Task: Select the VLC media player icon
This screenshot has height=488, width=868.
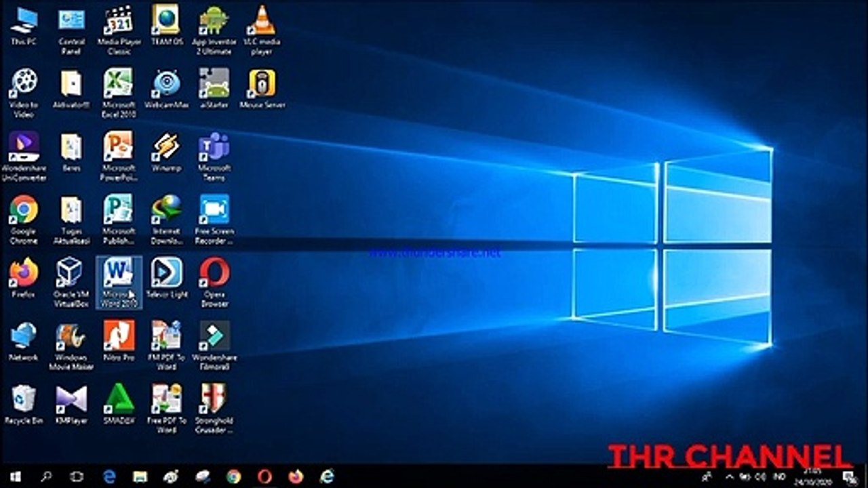Action: click(x=262, y=30)
